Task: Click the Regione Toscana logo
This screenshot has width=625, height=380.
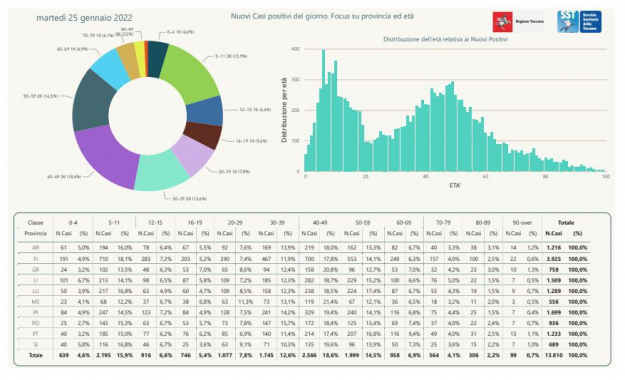Action: click(518, 22)
